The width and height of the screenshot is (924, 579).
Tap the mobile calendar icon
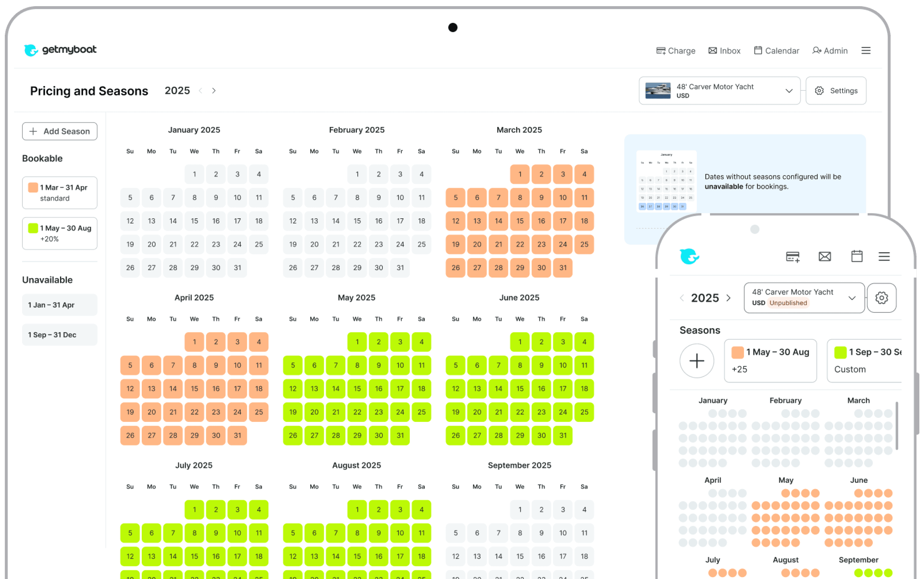pos(857,257)
